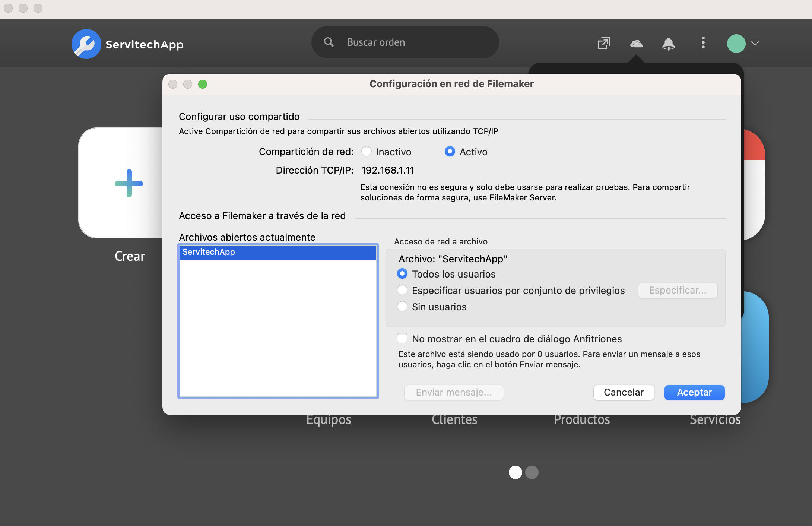This screenshot has height=526, width=812.
Task: Click the search magnifier icon
Action: point(329,42)
